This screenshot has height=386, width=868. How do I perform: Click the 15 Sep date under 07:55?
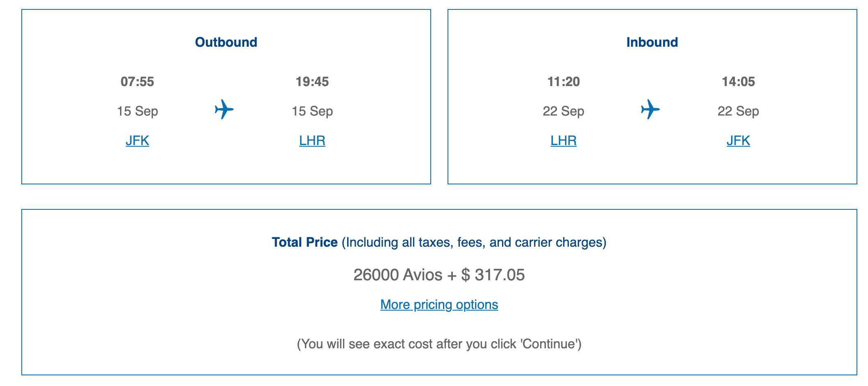pyautogui.click(x=137, y=111)
